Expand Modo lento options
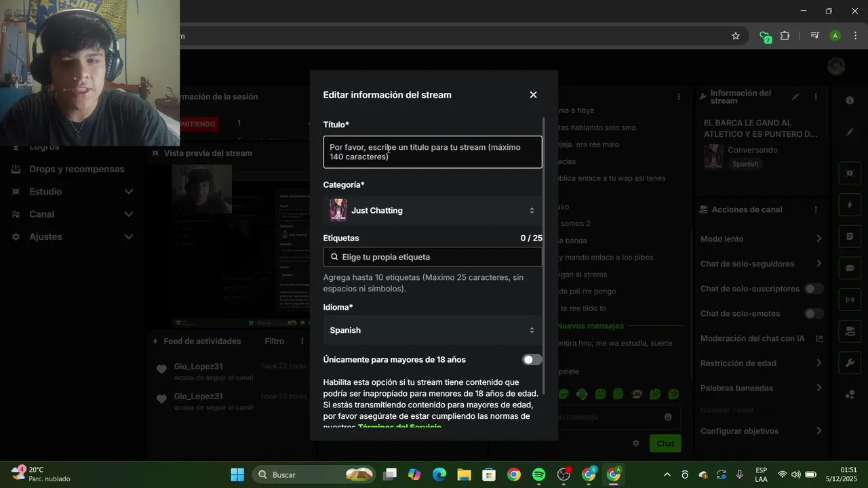Screen dimensions: 868x488 pyautogui.click(x=818, y=239)
